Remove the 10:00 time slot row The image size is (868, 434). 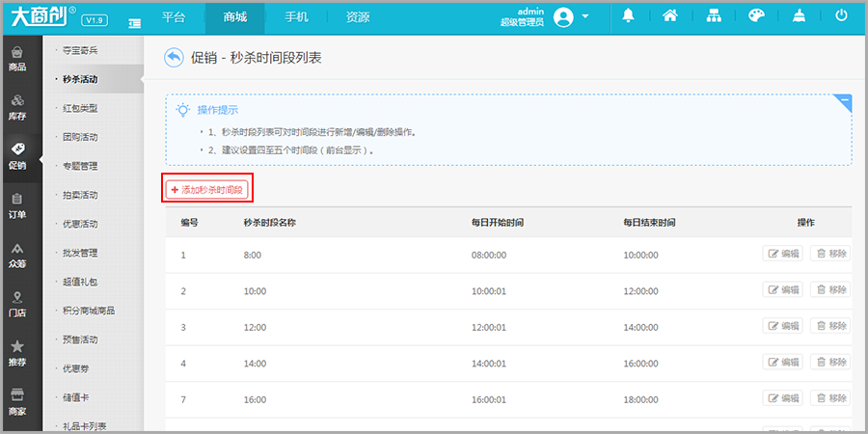[830, 289]
